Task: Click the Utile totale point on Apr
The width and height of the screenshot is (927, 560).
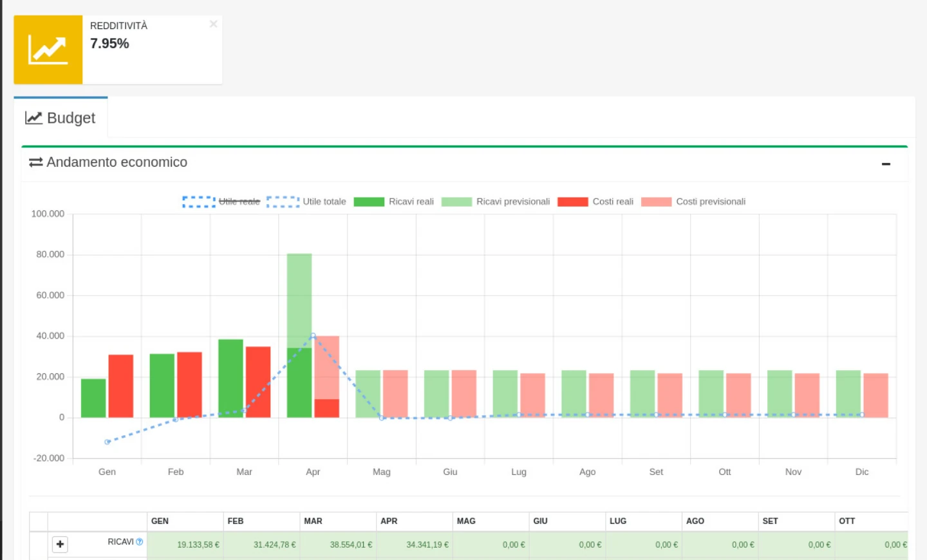Action: click(x=313, y=336)
